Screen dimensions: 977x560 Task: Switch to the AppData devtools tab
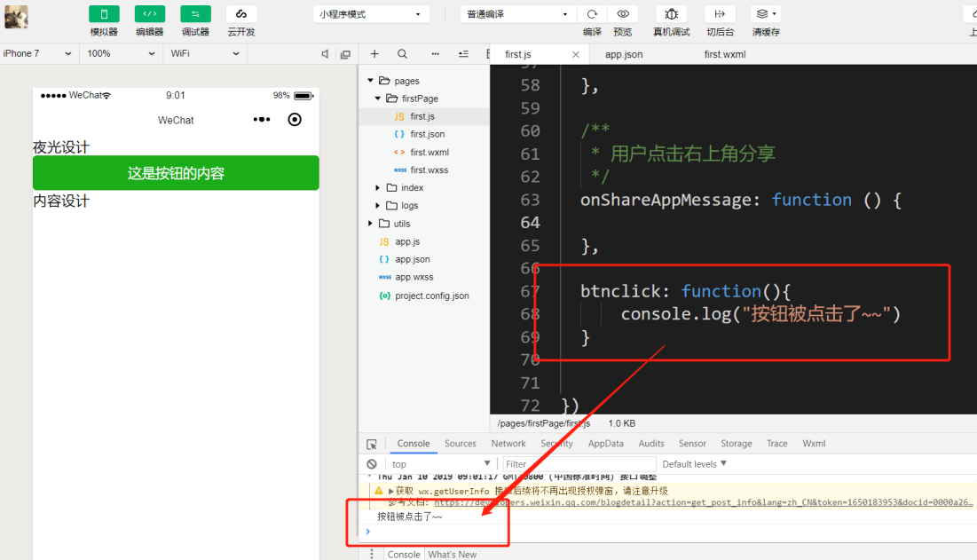pos(606,444)
